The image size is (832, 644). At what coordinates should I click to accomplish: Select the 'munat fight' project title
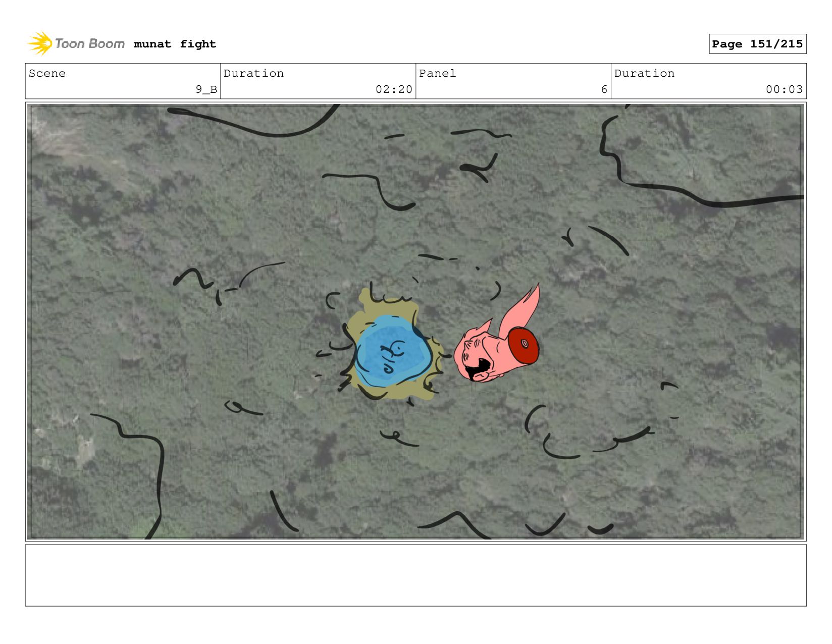pos(175,44)
